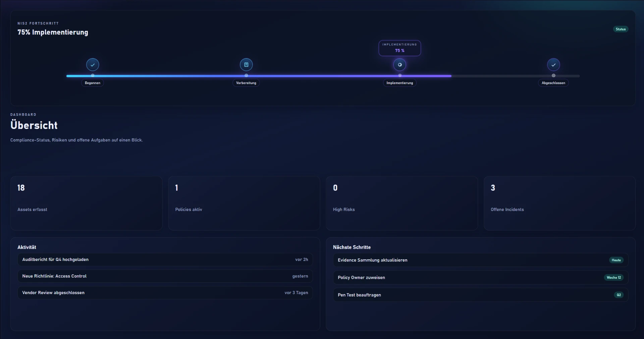Screen dimensions: 644x339
Task: Click the 'vor 3 Tagen' timestamp
Action: pyautogui.click(x=296, y=292)
